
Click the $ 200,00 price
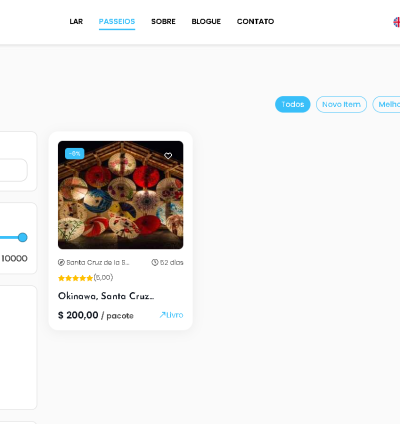(x=78, y=315)
